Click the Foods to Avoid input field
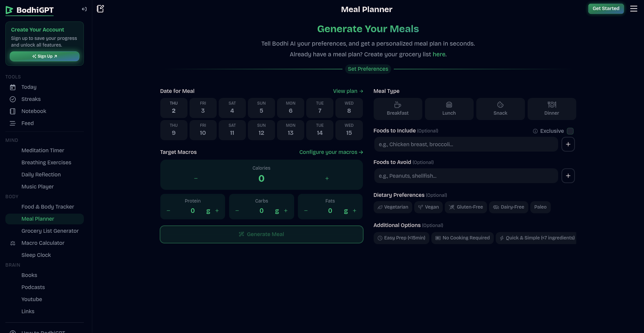 click(x=466, y=176)
